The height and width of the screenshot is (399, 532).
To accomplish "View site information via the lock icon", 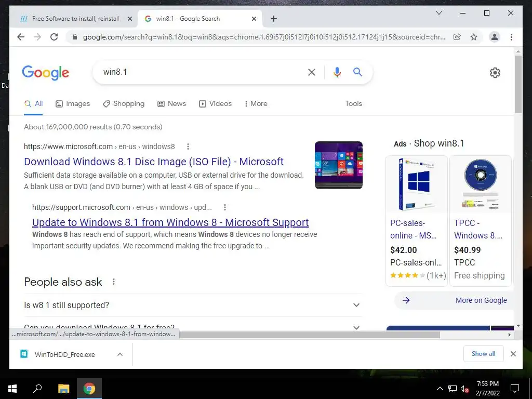I will point(75,37).
